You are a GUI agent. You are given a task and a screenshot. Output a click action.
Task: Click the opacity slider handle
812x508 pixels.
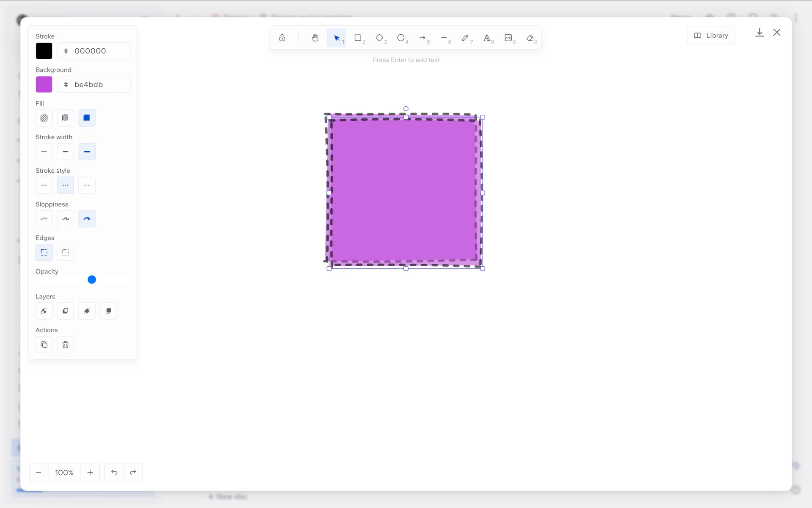tap(92, 280)
